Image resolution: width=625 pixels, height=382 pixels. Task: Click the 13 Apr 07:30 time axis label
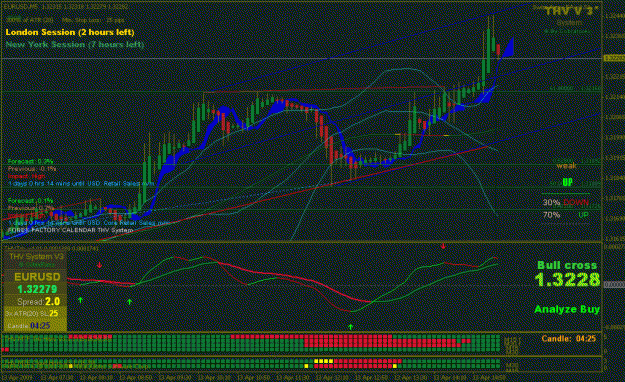click(57, 377)
